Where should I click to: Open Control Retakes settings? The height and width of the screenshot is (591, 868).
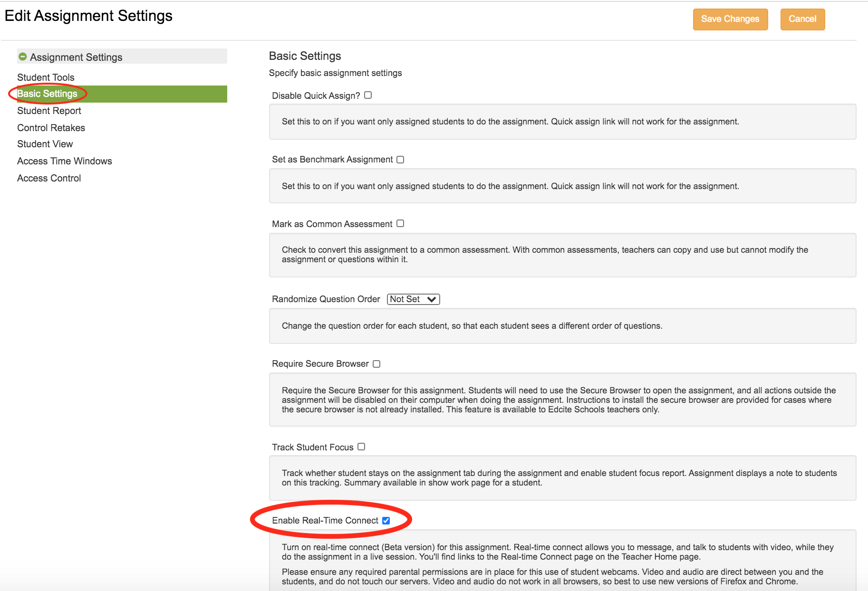(51, 128)
